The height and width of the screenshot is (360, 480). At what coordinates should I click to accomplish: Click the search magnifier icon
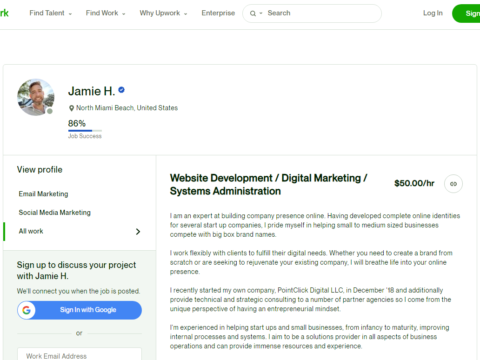253,13
